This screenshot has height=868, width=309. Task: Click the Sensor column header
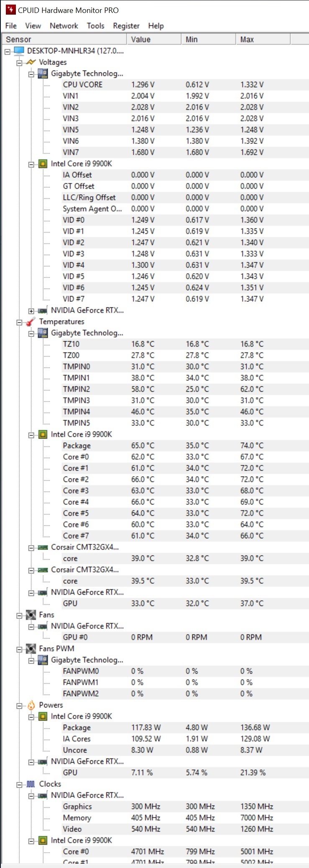(x=64, y=39)
